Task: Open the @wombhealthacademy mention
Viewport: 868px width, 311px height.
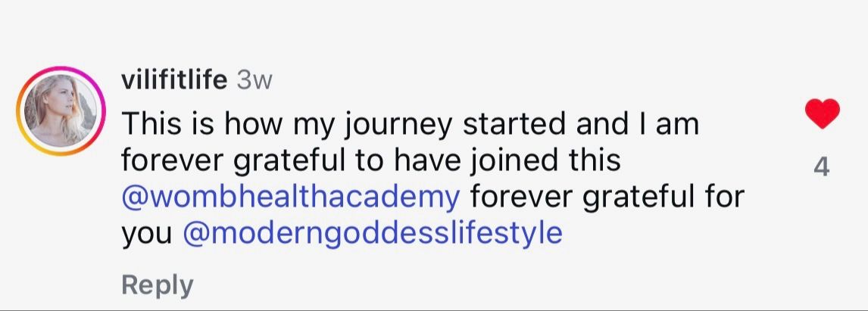Action: (x=291, y=197)
